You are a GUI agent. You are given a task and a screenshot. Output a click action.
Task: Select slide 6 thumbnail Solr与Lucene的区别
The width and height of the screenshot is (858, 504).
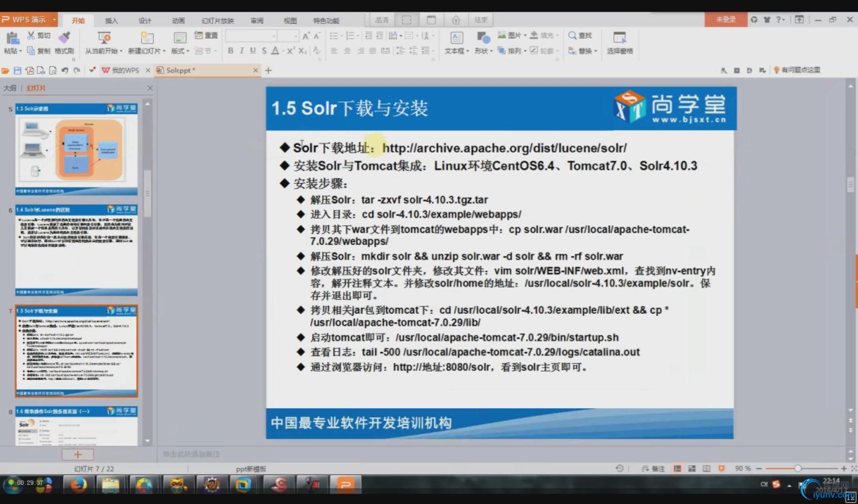(76, 250)
